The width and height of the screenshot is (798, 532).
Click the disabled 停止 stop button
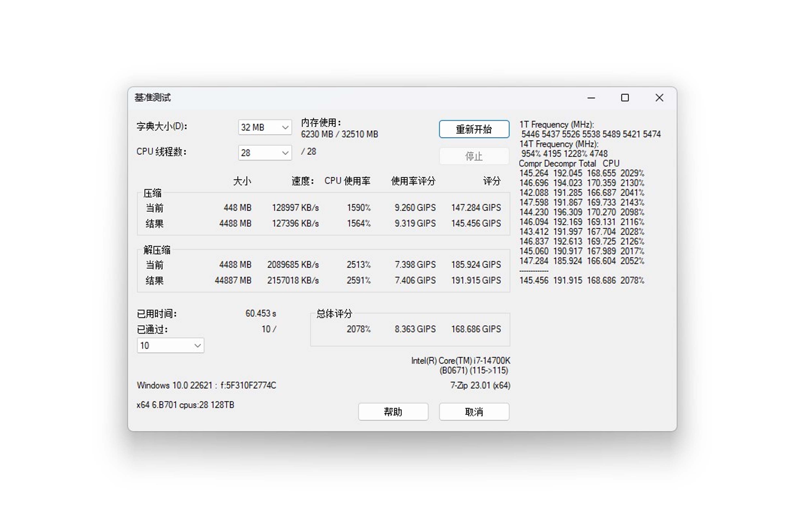point(474,156)
